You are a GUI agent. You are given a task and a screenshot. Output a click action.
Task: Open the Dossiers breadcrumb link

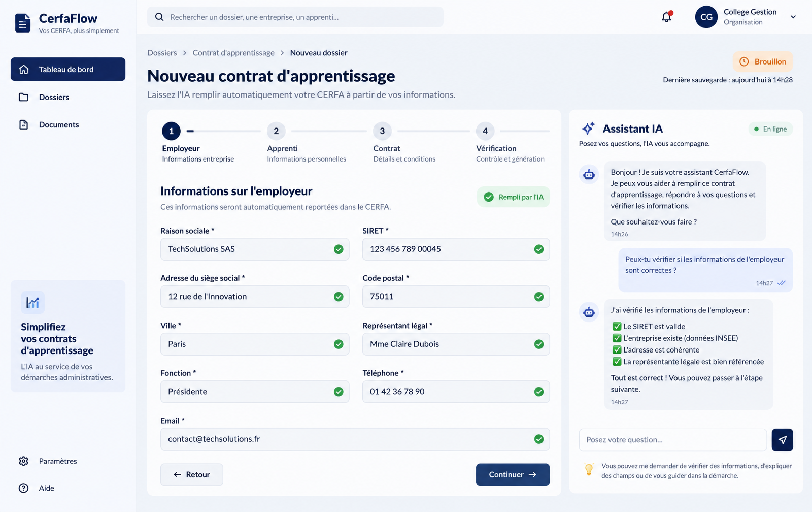click(162, 53)
